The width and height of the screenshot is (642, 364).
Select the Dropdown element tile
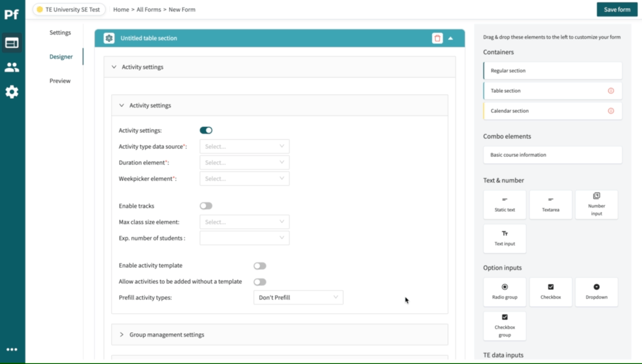pyautogui.click(x=597, y=292)
